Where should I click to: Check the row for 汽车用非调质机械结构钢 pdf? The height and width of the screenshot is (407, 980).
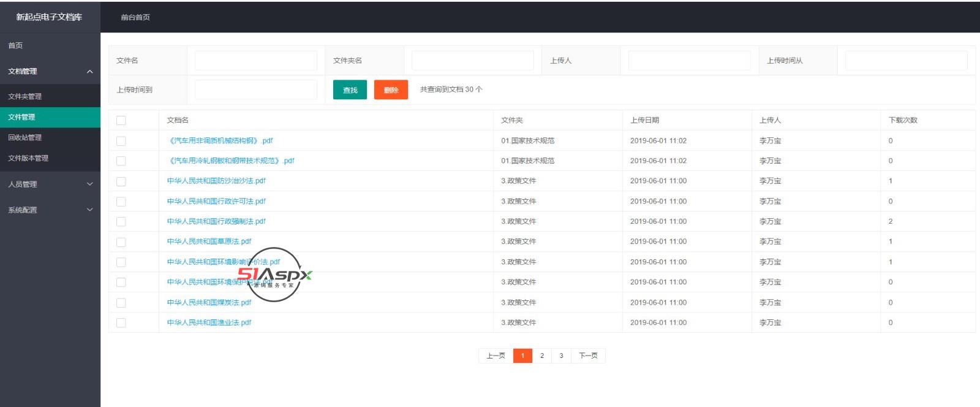point(121,141)
